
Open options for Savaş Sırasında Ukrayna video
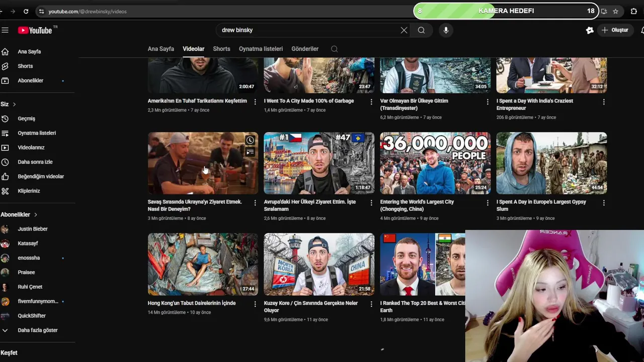point(255,203)
